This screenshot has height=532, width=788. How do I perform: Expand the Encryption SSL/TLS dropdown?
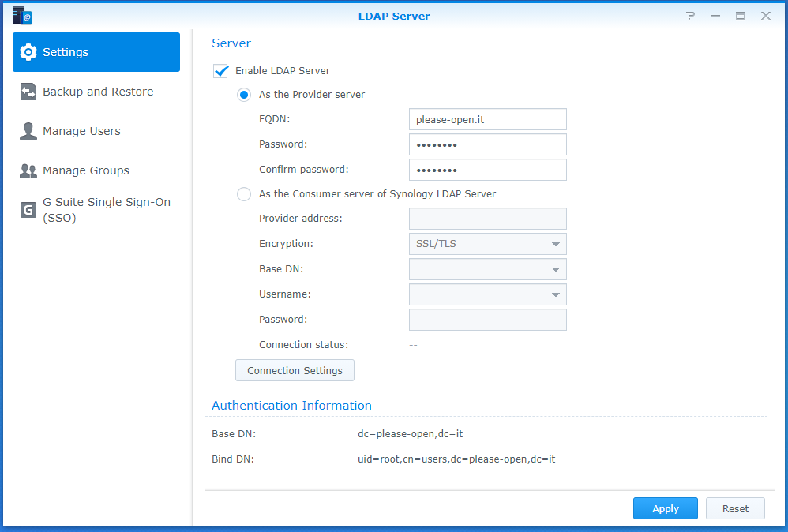click(x=487, y=244)
